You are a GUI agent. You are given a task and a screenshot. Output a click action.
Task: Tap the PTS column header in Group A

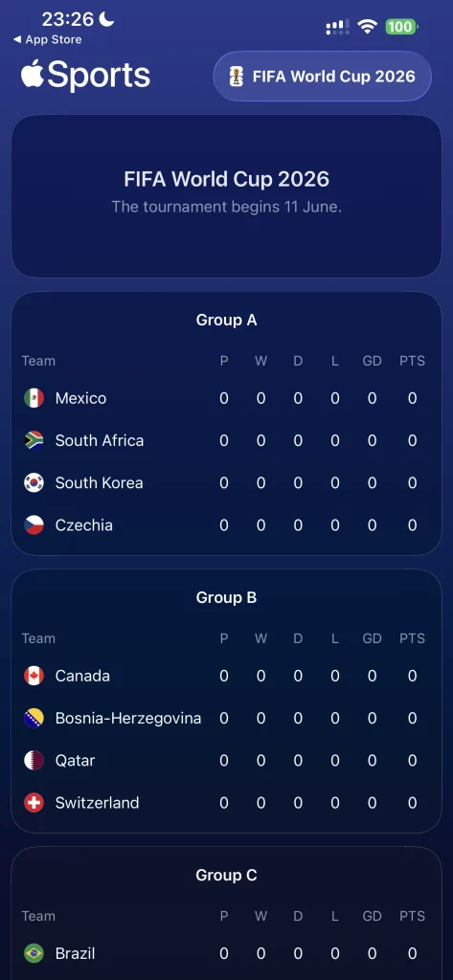(413, 361)
